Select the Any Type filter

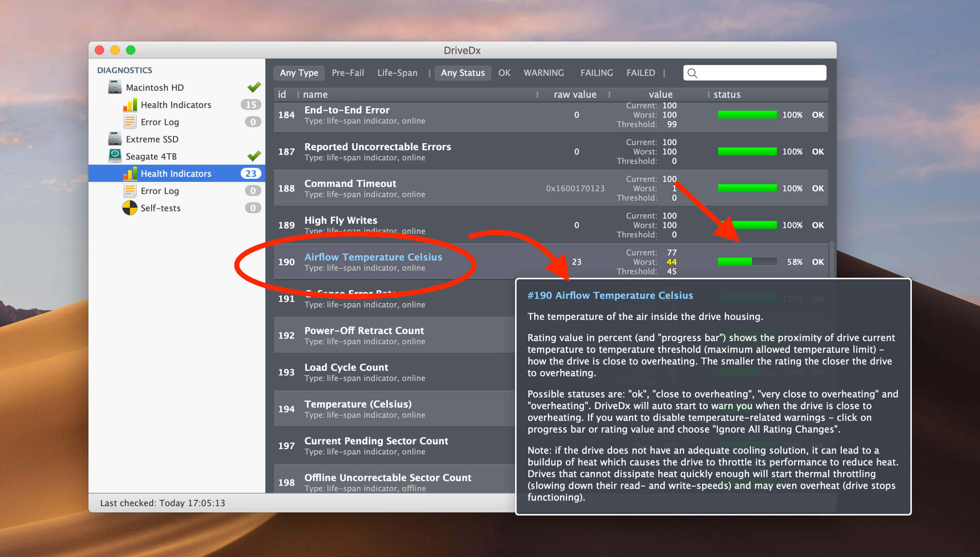(x=299, y=73)
